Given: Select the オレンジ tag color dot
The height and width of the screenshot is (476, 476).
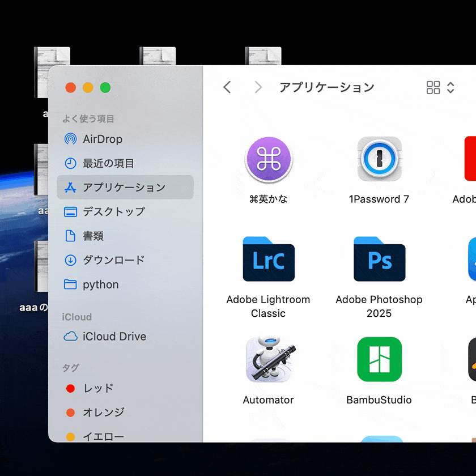Looking at the screenshot, I should [x=70, y=413].
